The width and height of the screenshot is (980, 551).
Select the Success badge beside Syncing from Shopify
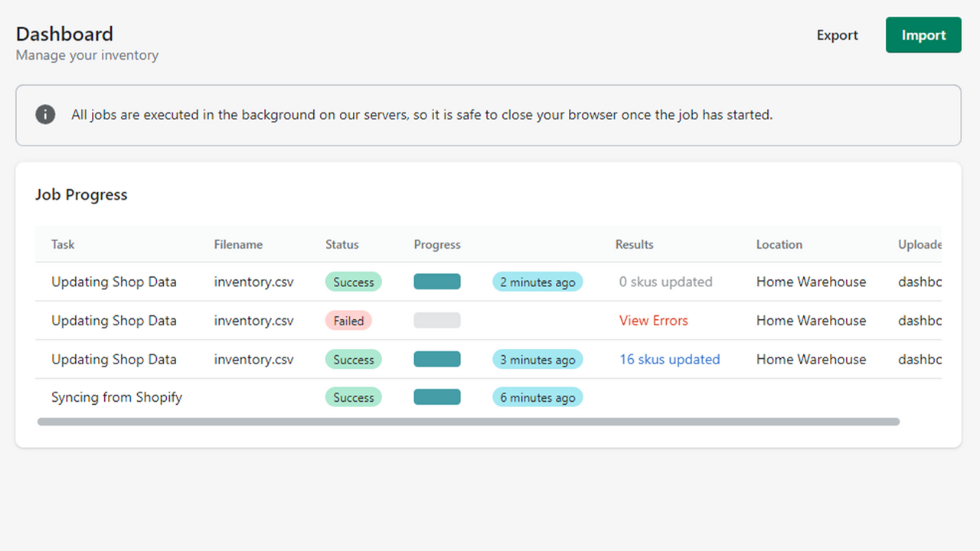(353, 396)
